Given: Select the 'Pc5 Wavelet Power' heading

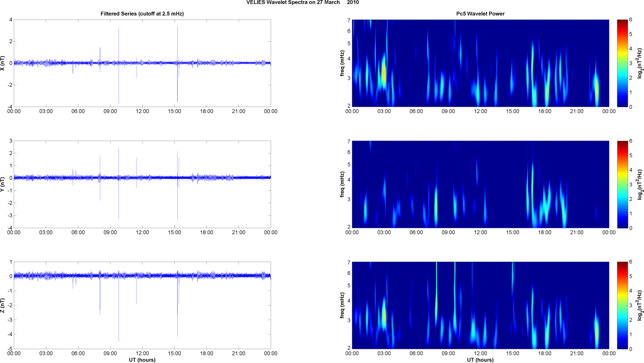Looking at the screenshot, I should pos(480,14).
